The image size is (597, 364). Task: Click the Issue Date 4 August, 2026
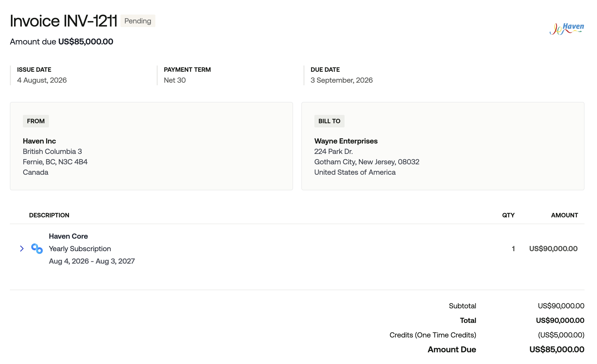pyautogui.click(x=42, y=80)
